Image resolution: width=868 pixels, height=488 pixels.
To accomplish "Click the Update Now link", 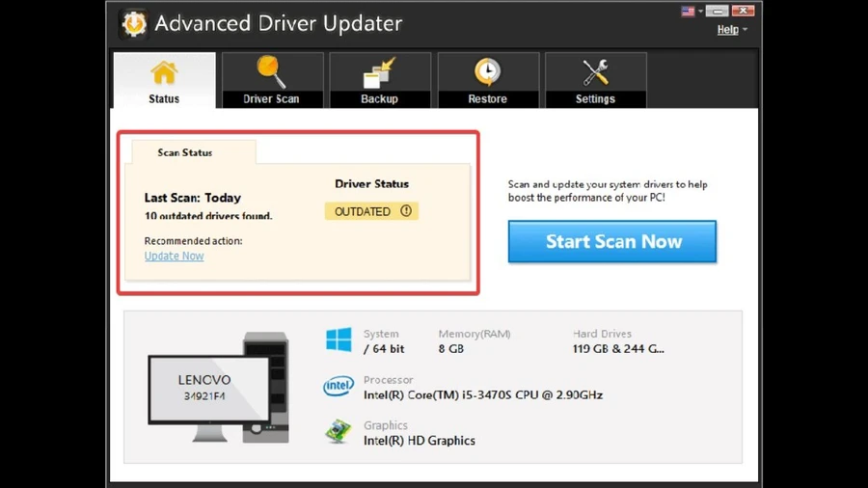I will [x=174, y=257].
